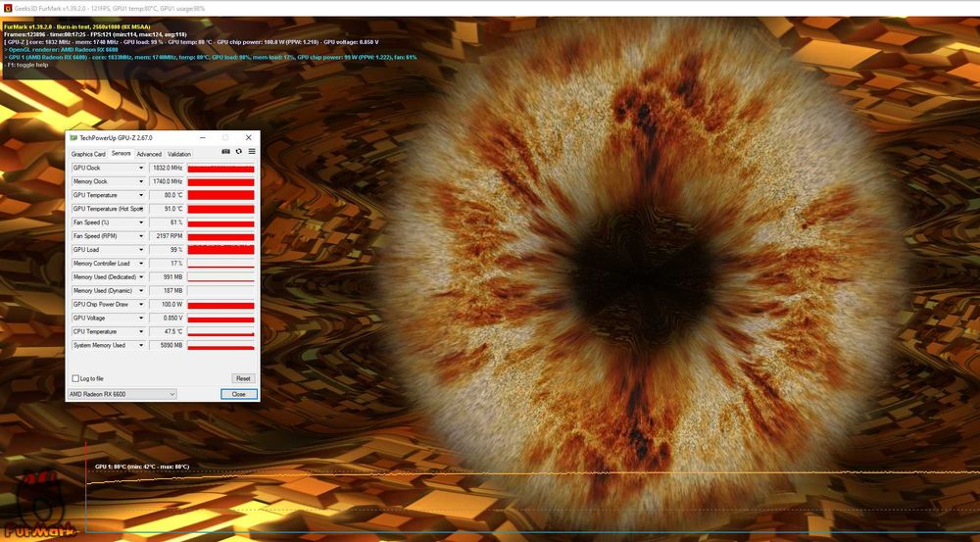Click the GPU Chip Power Draw graph
This screenshot has width=980, height=542.
point(220,305)
